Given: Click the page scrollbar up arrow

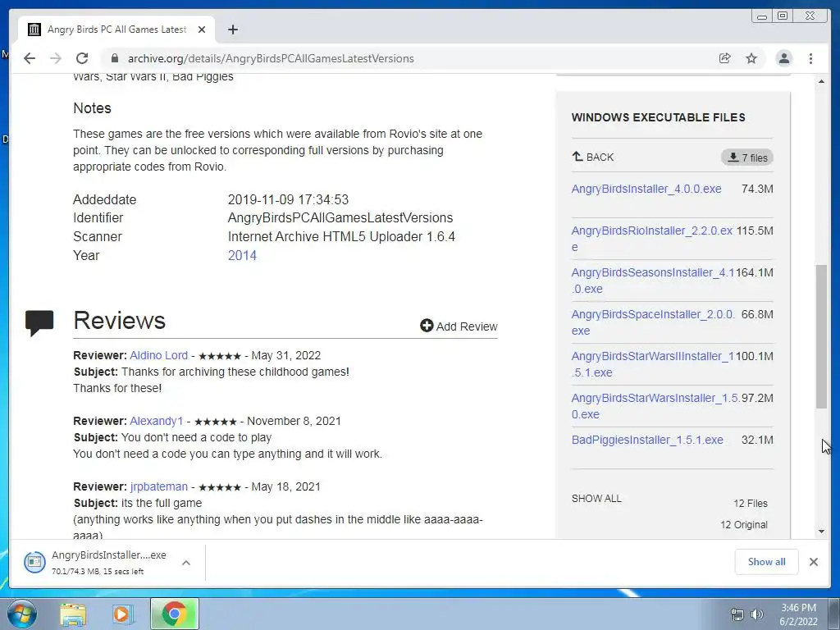Looking at the screenshot, I should click(x=821, y=81).
